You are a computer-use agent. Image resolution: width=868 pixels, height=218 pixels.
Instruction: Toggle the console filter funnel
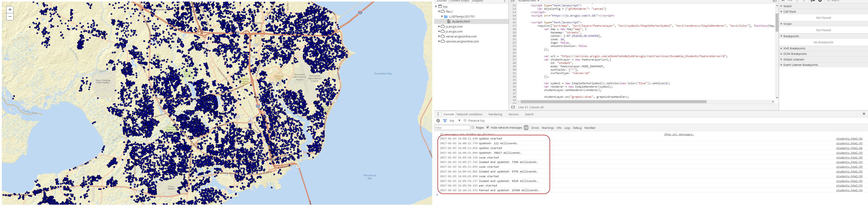445,121
